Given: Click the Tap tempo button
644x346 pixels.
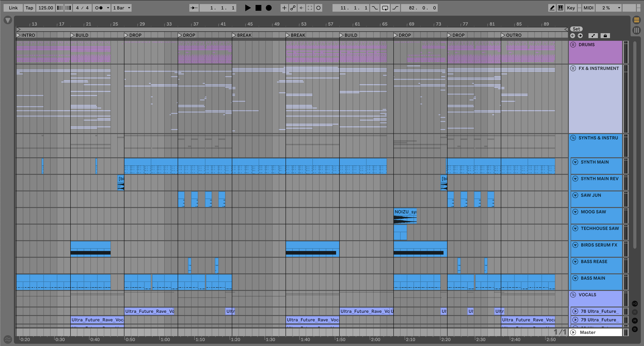Looking at the screenshot, I should click(29, 8).
